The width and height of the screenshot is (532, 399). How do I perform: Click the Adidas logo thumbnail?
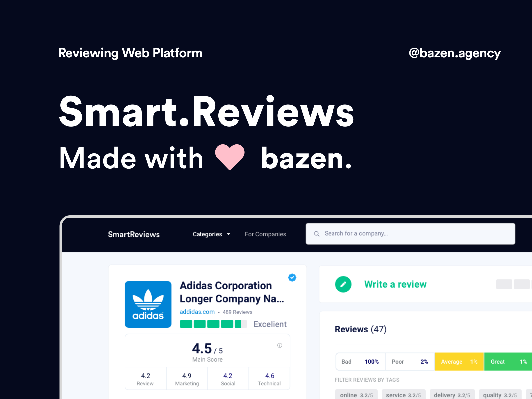click(148, 304)
